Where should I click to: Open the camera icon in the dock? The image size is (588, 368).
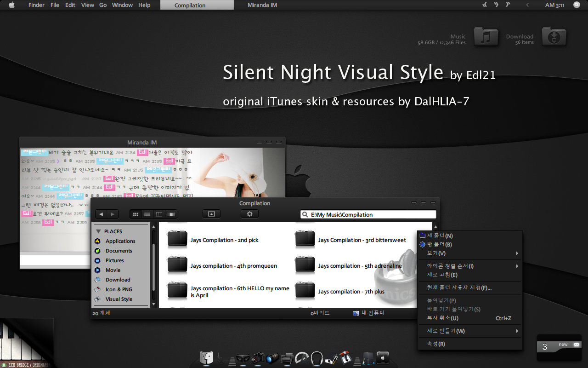point(258,357)
